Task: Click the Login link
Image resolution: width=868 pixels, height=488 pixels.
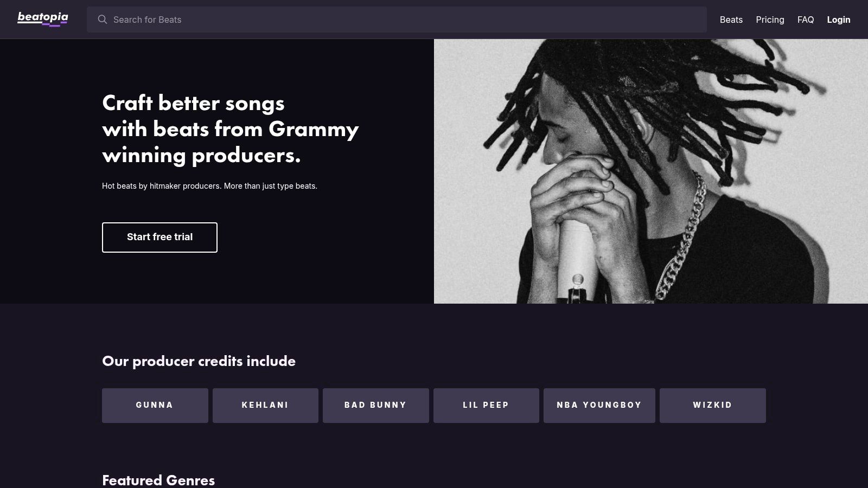Action: pos(838,20)
